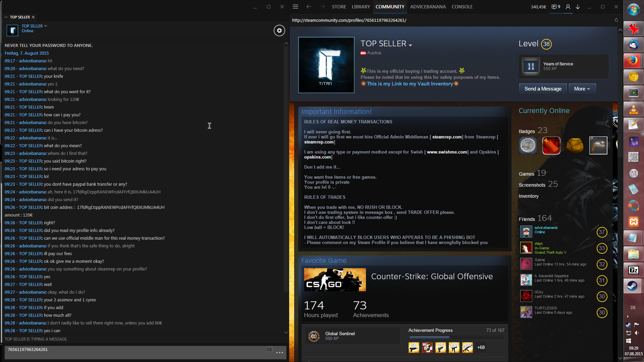Open chat settings gear icon
This screenshot has width=644, height=362.
click(279, 31)
